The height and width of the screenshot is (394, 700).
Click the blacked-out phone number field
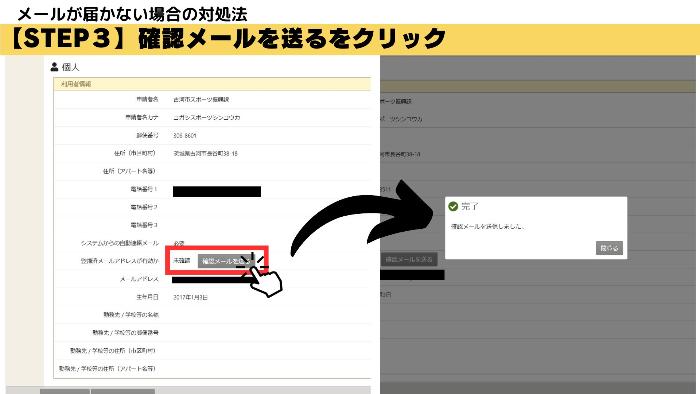(217, 191)
